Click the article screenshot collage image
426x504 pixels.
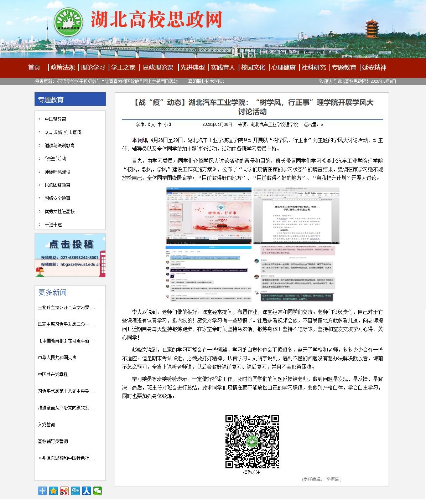point(252,245)
